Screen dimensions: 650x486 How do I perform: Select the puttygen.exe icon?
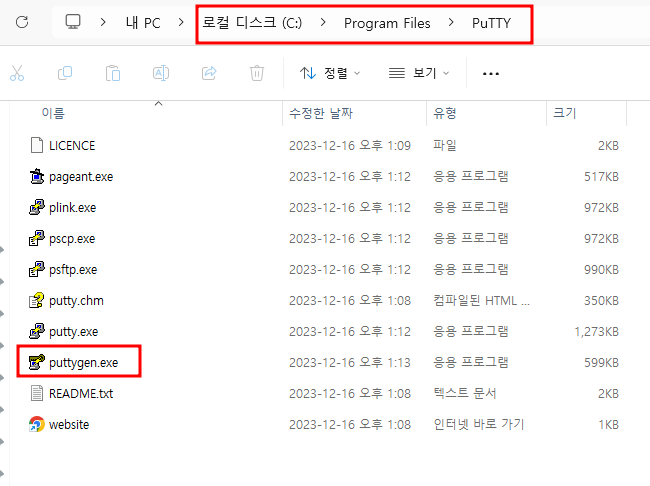pyautogui.click(x=37, y=362)
